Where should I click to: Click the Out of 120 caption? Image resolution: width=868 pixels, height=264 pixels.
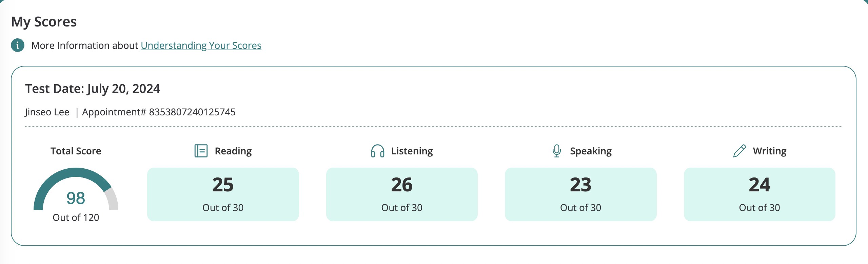pyautogui.click(x=76, y=218)
